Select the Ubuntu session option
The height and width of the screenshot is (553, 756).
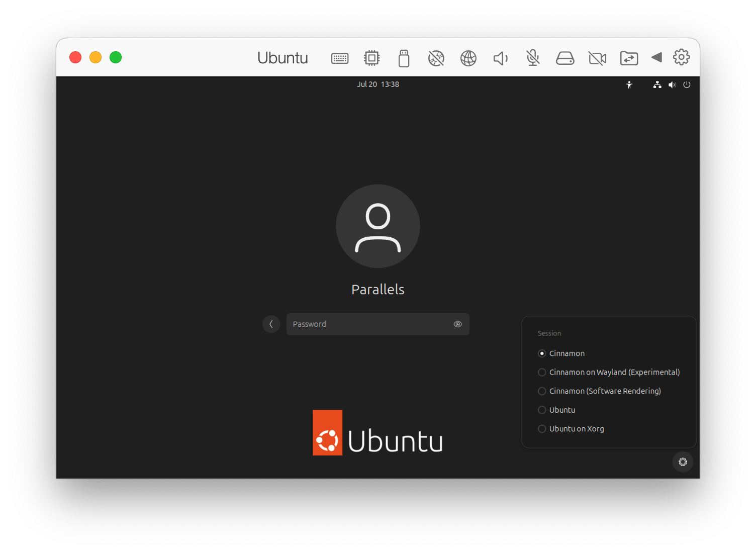556,410
